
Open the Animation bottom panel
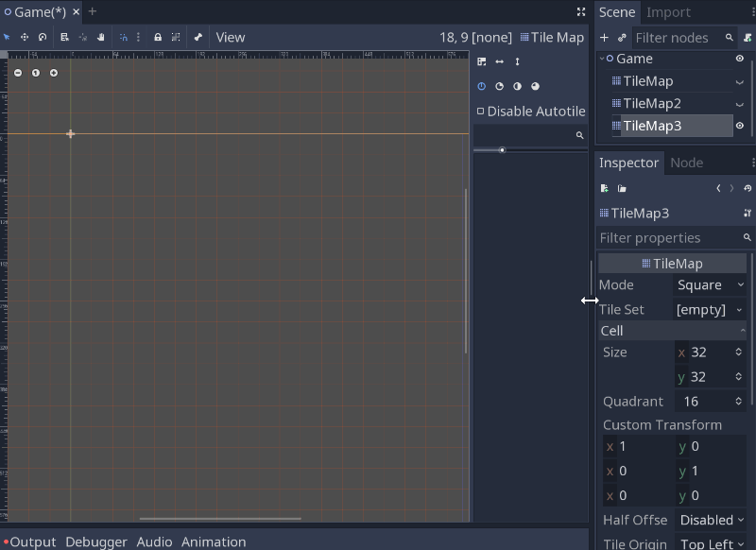tap(214, 541)
